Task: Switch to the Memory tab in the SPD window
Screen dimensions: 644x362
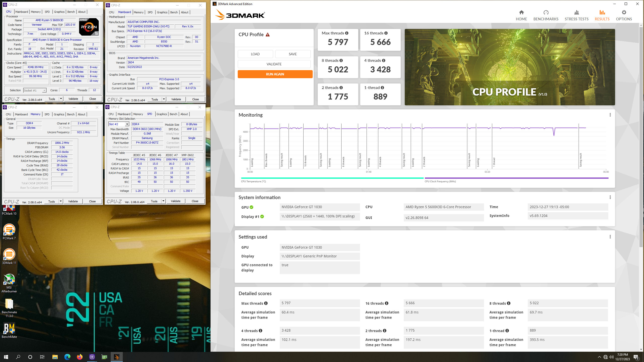Action: (x=138, y=114)
